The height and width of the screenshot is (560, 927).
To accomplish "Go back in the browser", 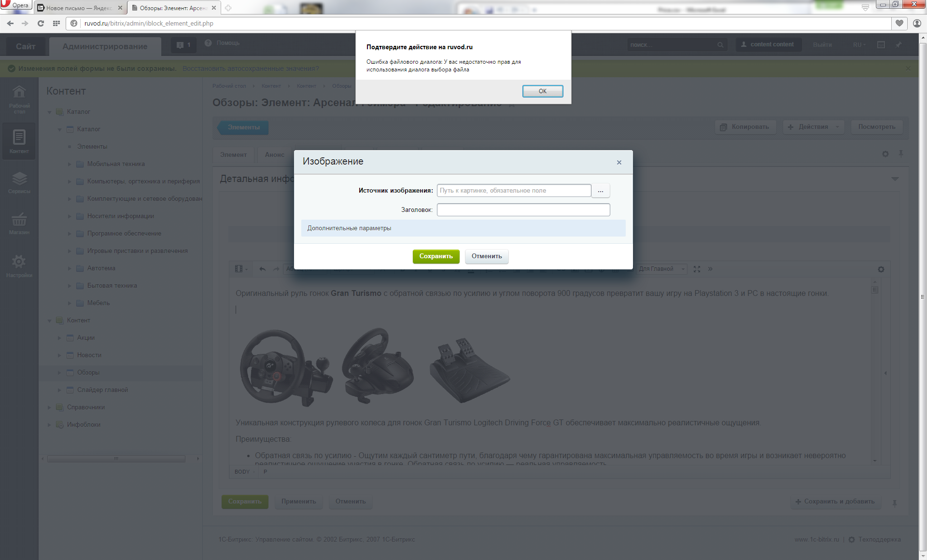I will pyautogui.click(x=10, y=23).
